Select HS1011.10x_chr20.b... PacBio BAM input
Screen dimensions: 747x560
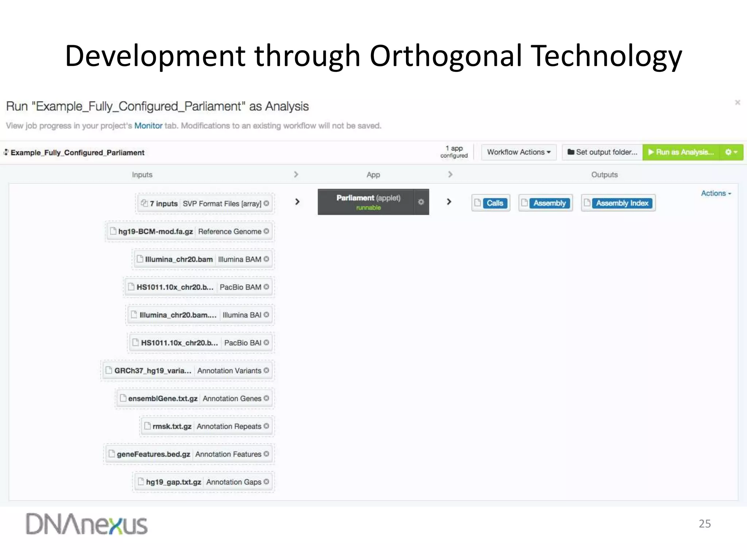199,287
